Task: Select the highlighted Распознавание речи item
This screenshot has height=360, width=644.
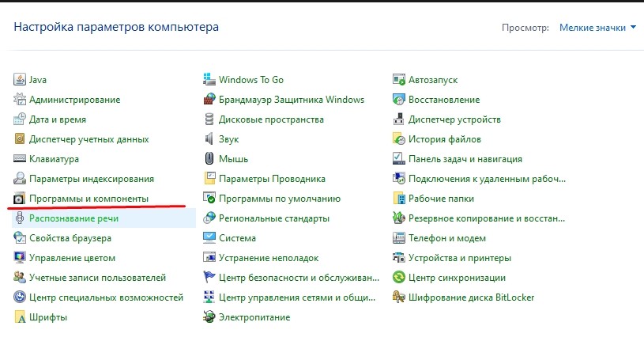Action: click(73, 218)
